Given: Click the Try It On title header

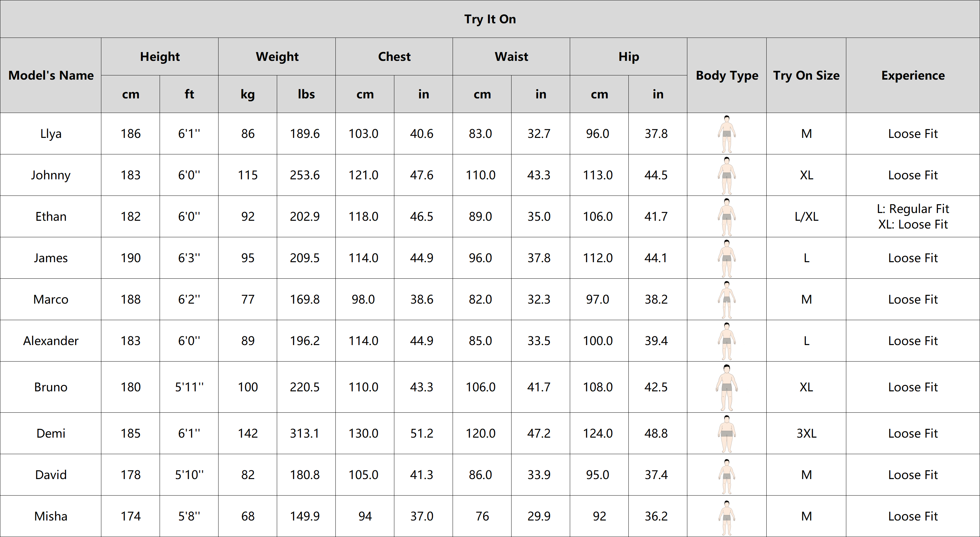Looking at the screenshot, I should 490,19.
